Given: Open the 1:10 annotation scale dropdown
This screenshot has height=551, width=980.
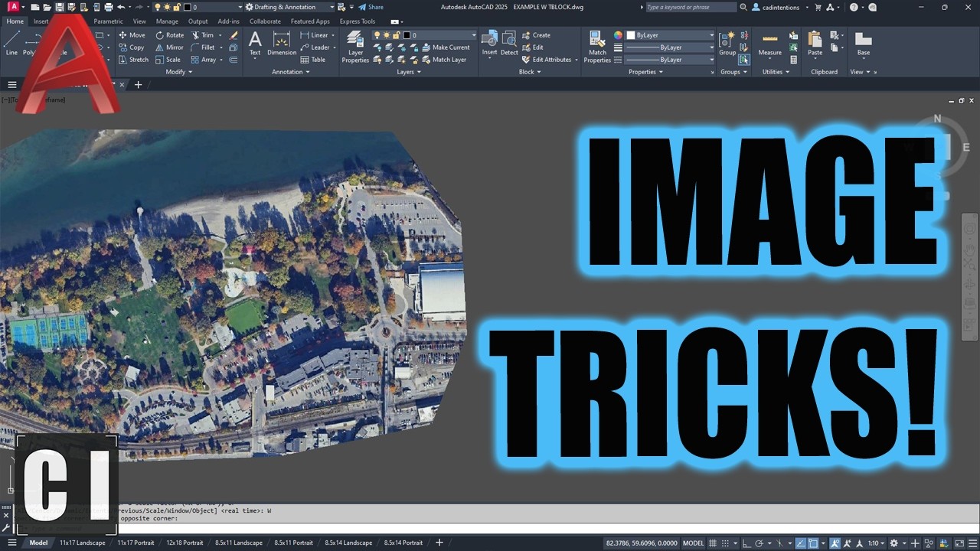Looking at the screenshot, I should click(x=875, y=543).
